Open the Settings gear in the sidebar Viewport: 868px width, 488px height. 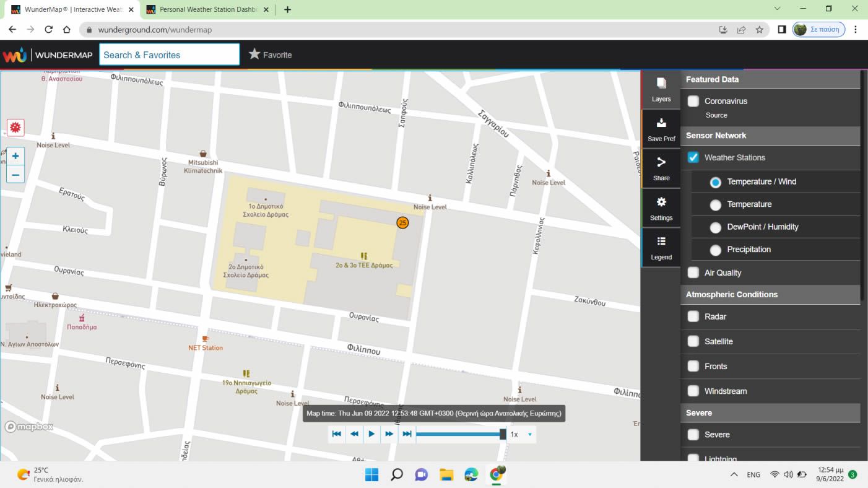coord(661,208)
